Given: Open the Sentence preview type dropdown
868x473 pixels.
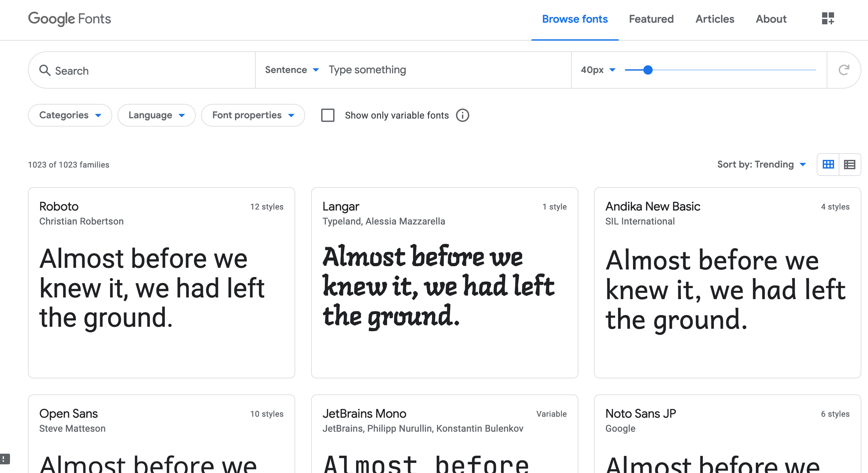Looking at the screenshot, I should (x=292, y=70).
